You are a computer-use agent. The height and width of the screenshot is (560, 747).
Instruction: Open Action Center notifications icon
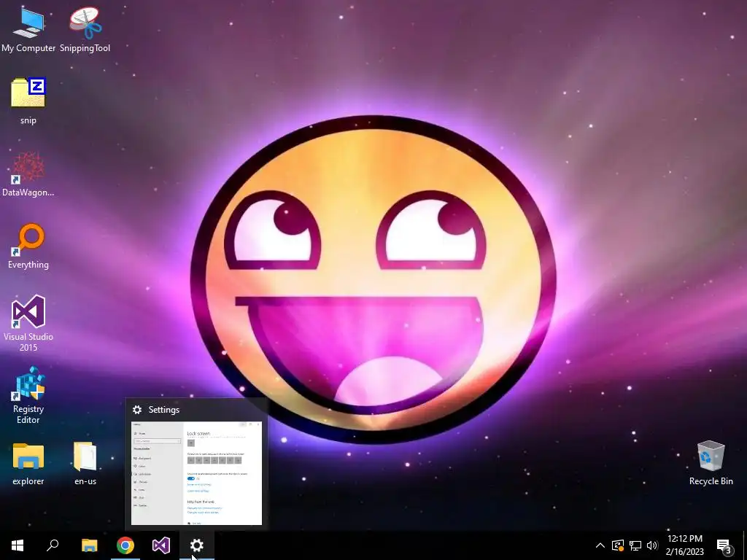pyautogui.click(x=724, y=545)
